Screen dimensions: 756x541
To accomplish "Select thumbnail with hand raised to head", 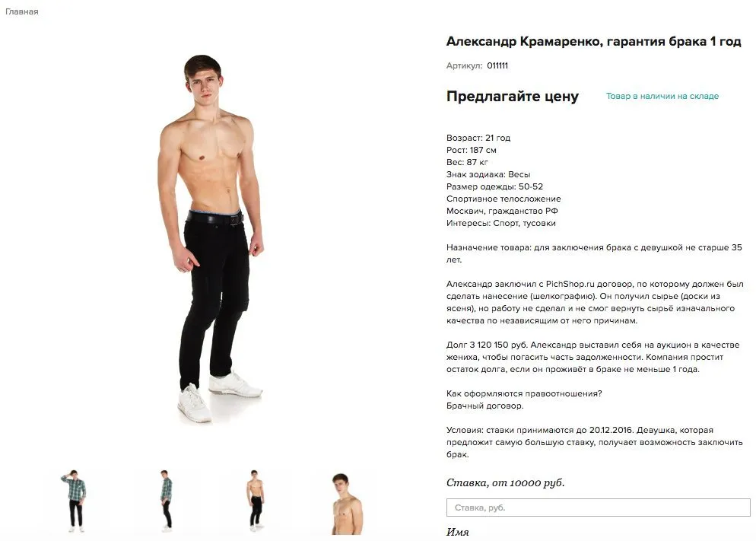I will [74, 501].
